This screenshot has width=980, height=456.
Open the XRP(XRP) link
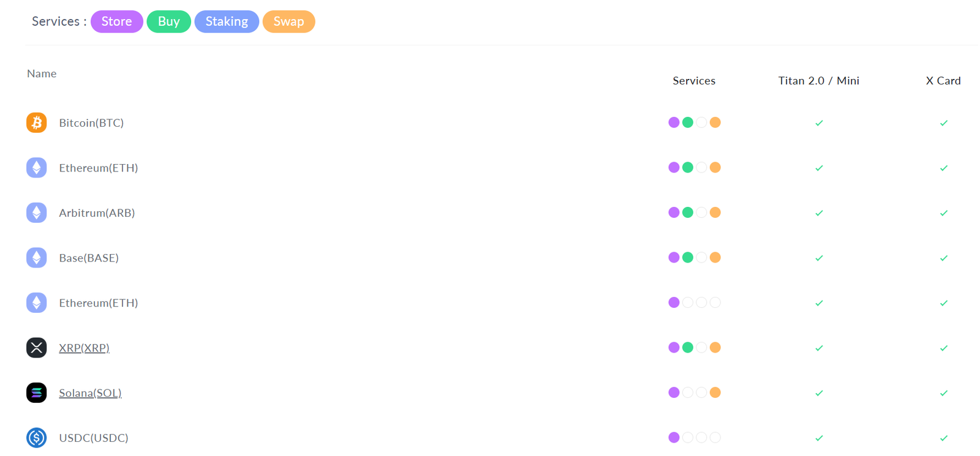(84, 347)
